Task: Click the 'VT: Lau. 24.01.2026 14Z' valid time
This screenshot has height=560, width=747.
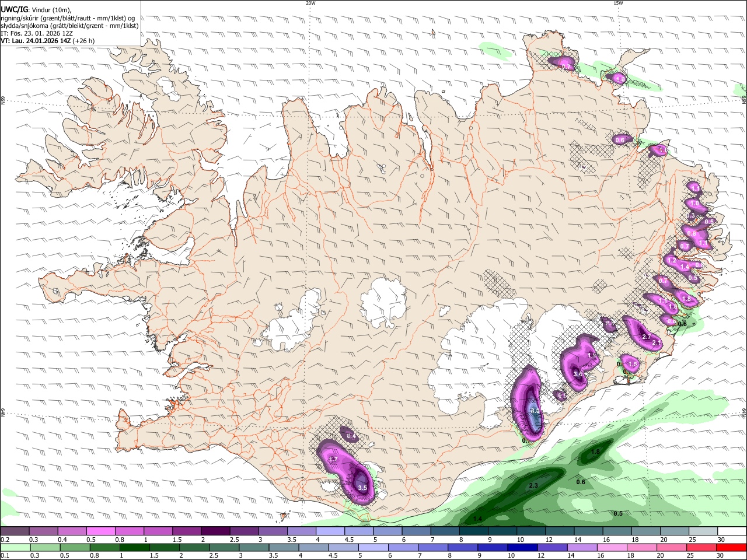Action: pos(36,41)
